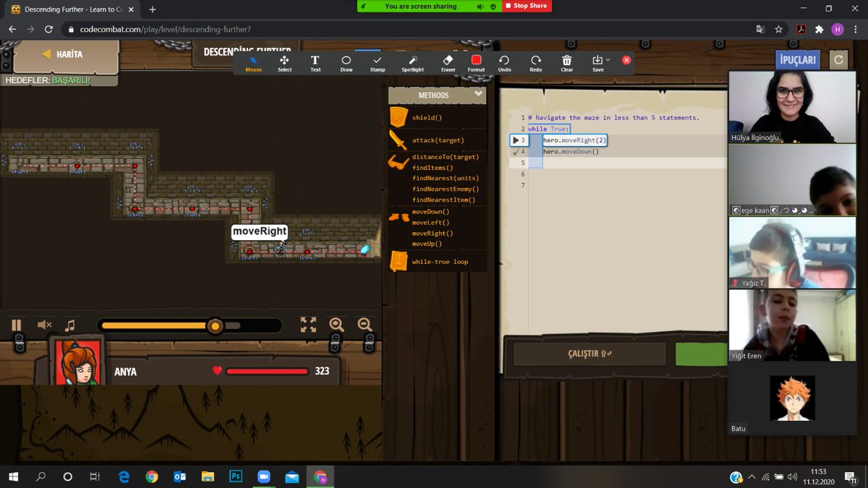Screen dimensions: 868x488
Task: Select moveLeft() method
Action: [x=430, y=223]
